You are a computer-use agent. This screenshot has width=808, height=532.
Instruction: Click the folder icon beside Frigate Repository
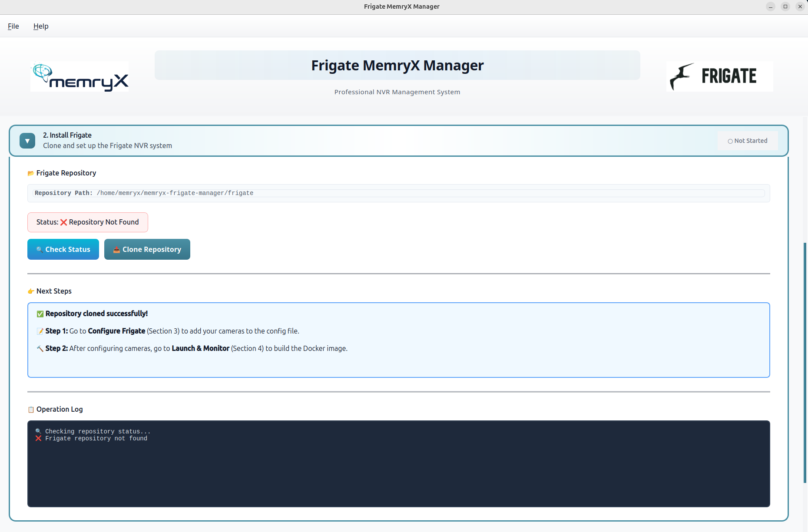(31, 173)
